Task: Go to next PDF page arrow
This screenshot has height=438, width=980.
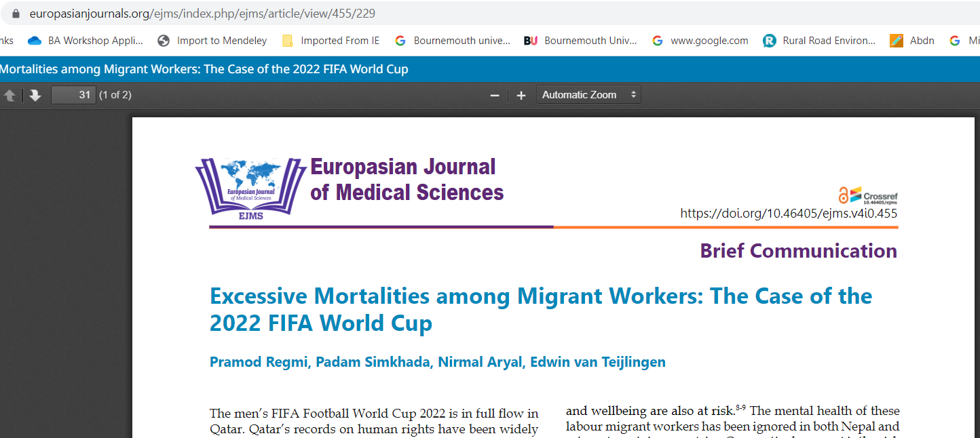Action: pyautogui.click(x=35, y=96)
